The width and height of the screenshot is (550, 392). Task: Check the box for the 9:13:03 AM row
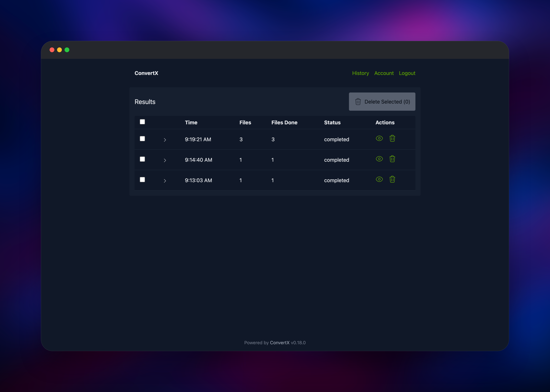click(142, 180)
